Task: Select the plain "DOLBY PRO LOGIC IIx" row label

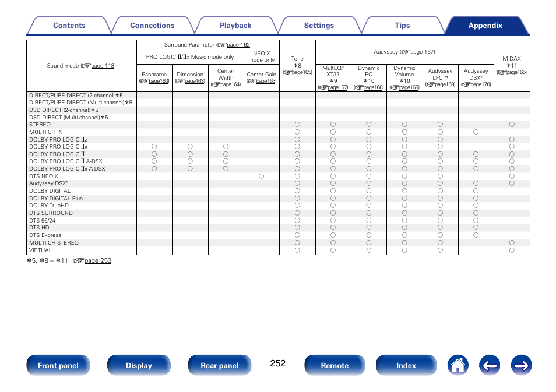Action: [x=58, y=147]
